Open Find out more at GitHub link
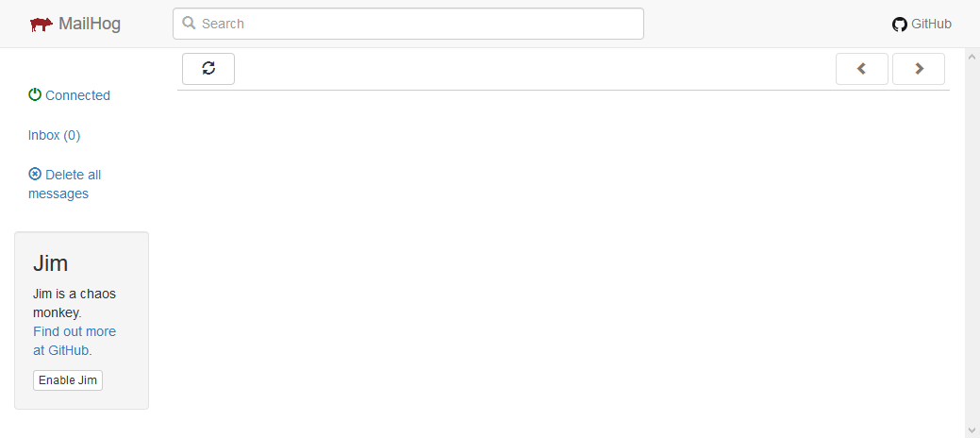The width and height of the screenshot is (980, 438). (x=75, y=341)
